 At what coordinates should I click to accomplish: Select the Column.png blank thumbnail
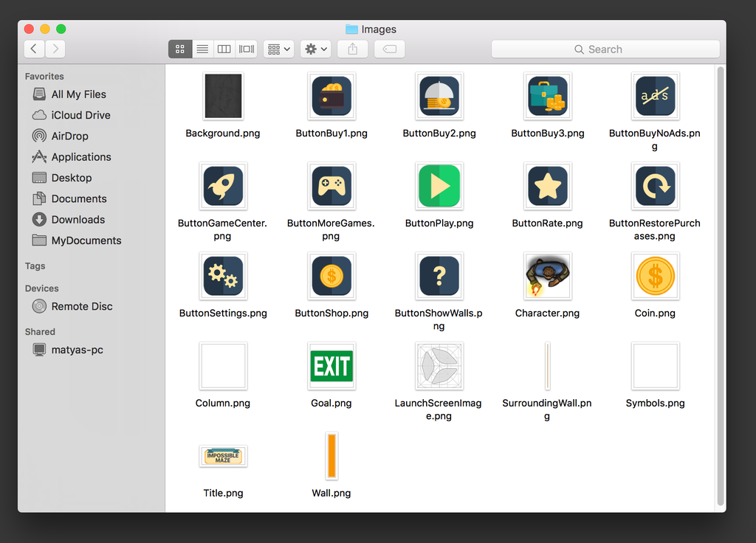(x=223, y=366)
